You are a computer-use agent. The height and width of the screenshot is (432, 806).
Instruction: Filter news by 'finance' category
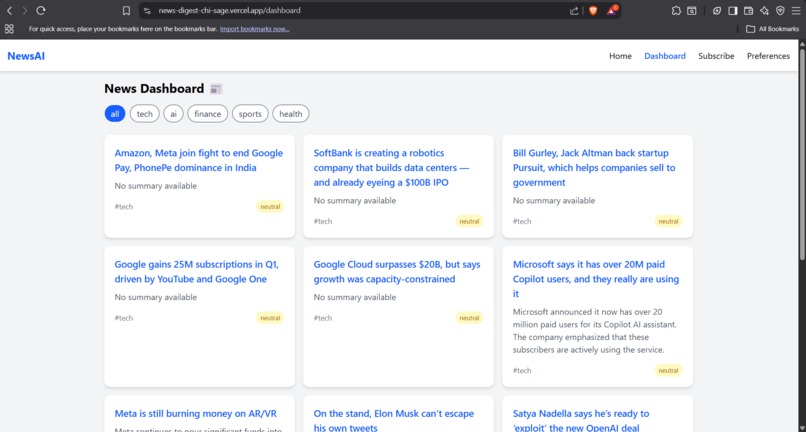click(x=208, y=114)
